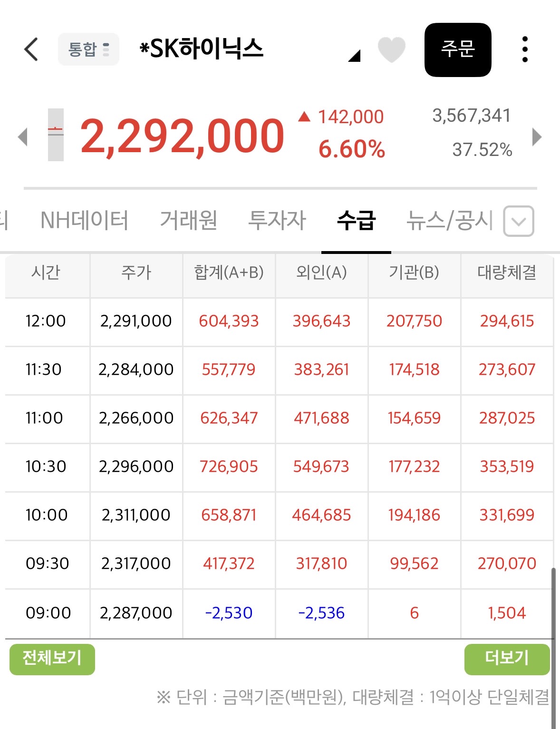
Task: Toggle the 통합 market selector
Action: coord(88,49)
